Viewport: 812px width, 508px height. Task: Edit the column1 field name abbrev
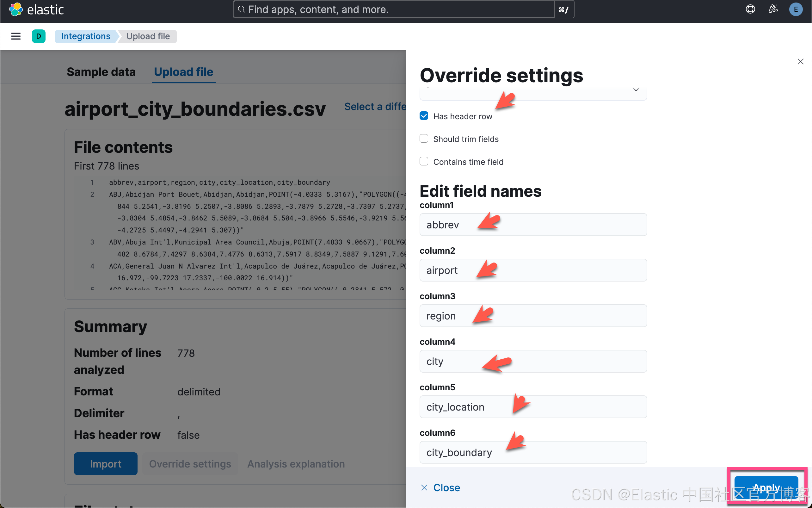[x=532, y=225]
